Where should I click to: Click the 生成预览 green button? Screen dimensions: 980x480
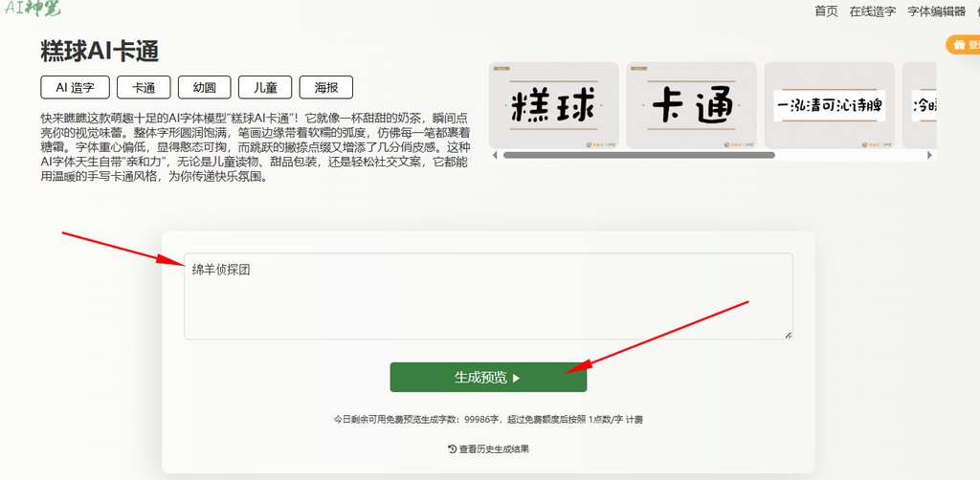point(488,377)
